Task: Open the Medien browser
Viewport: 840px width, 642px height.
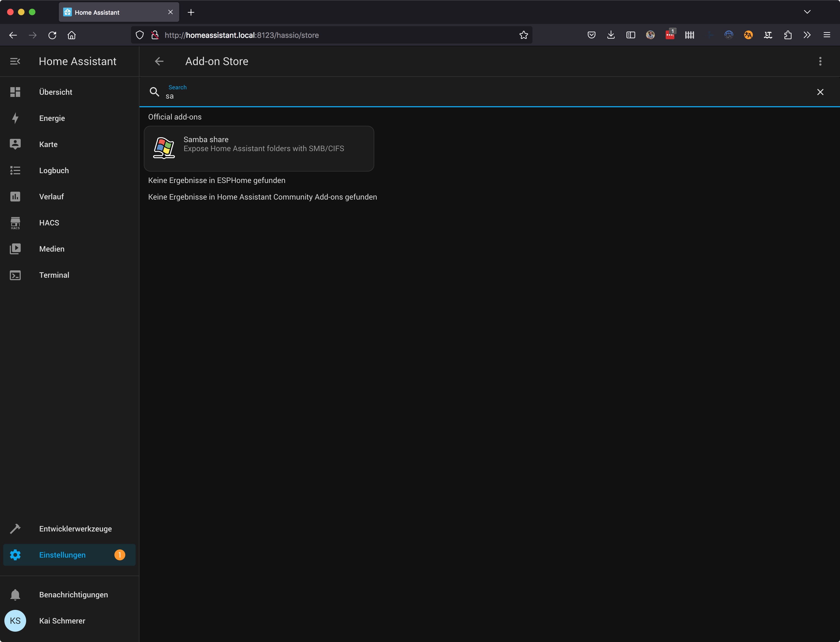Action: coord(52,249)
